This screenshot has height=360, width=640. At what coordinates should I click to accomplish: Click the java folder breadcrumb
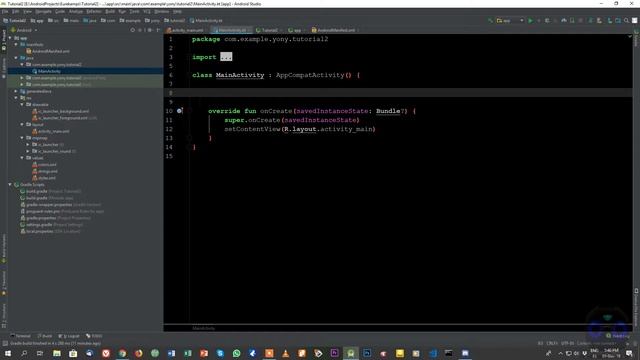91,20
